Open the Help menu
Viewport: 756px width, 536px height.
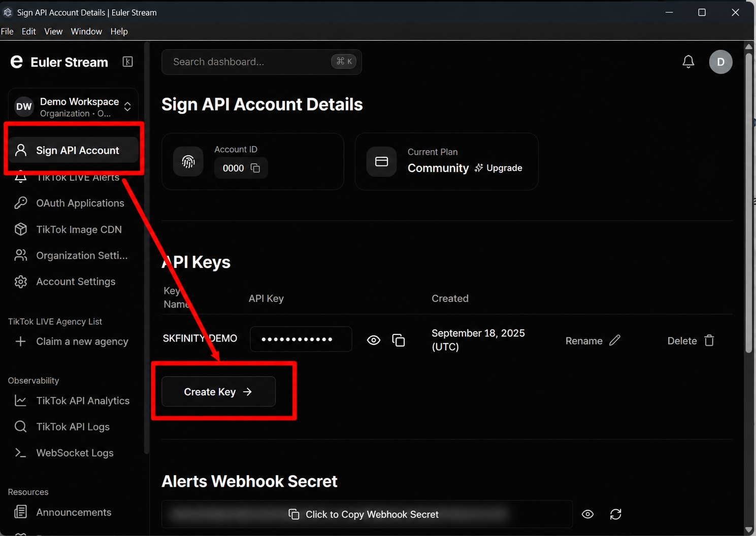point(119,31)
